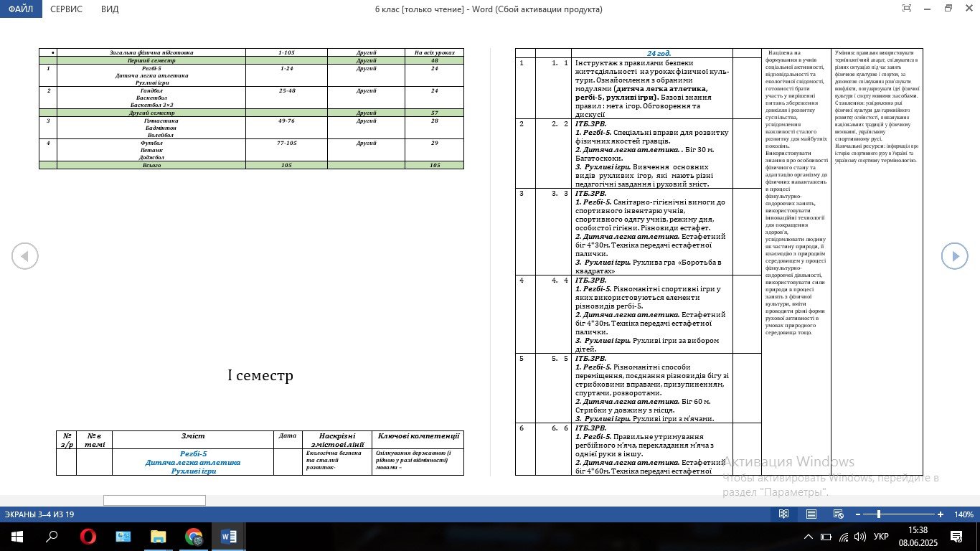Open Windows taskbar search

52,537
